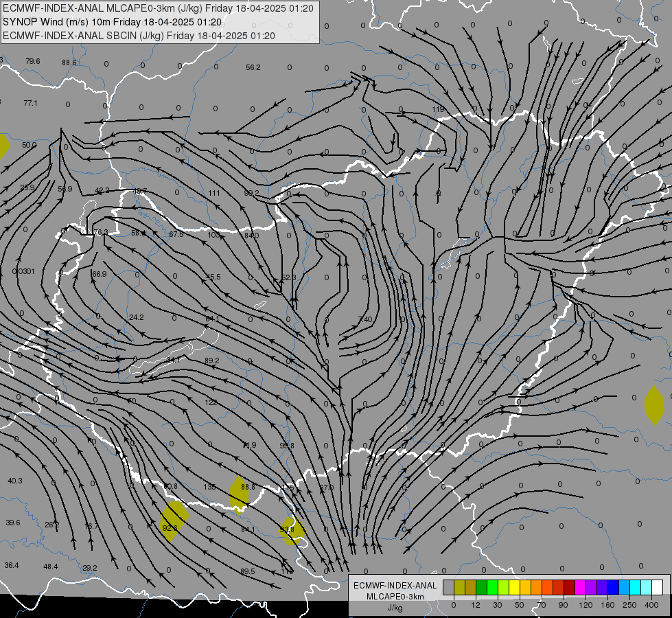The image size is (672, 618).
Task: Click the map value 103
Action: [214, 235]
